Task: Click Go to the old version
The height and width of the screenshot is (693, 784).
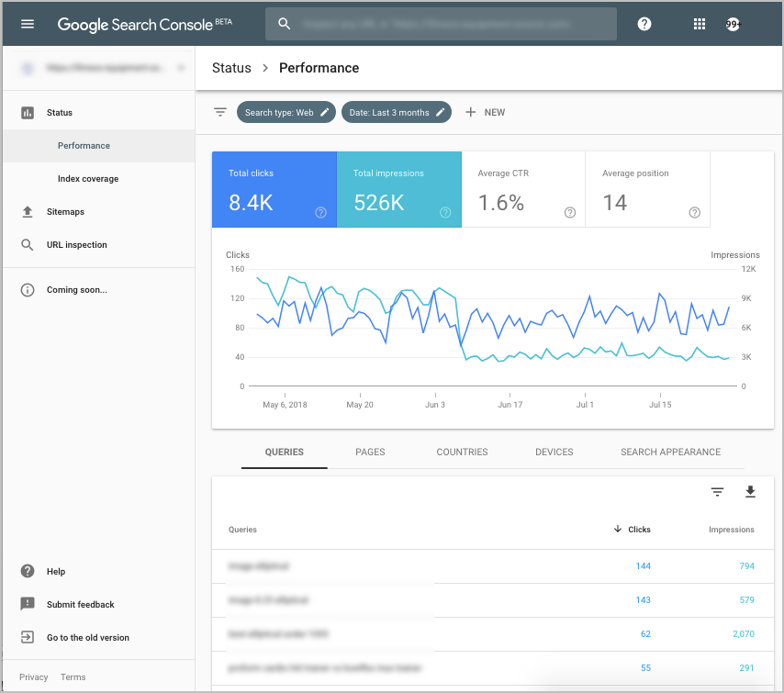Action: click(x=88, y=638)
